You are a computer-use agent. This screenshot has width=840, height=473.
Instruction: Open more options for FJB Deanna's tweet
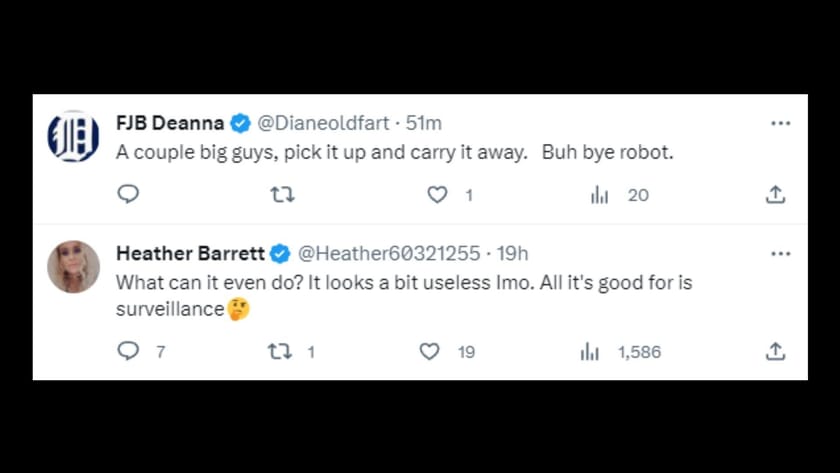point(780,123)
